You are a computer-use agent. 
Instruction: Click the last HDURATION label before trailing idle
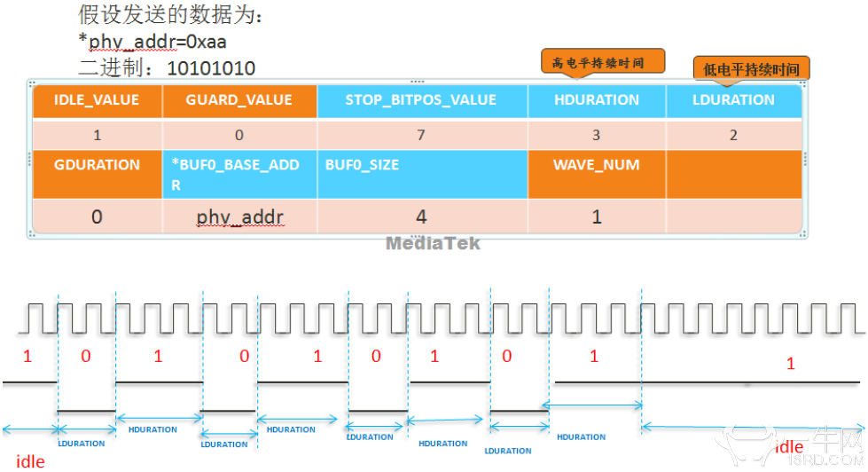pos(582,437)
